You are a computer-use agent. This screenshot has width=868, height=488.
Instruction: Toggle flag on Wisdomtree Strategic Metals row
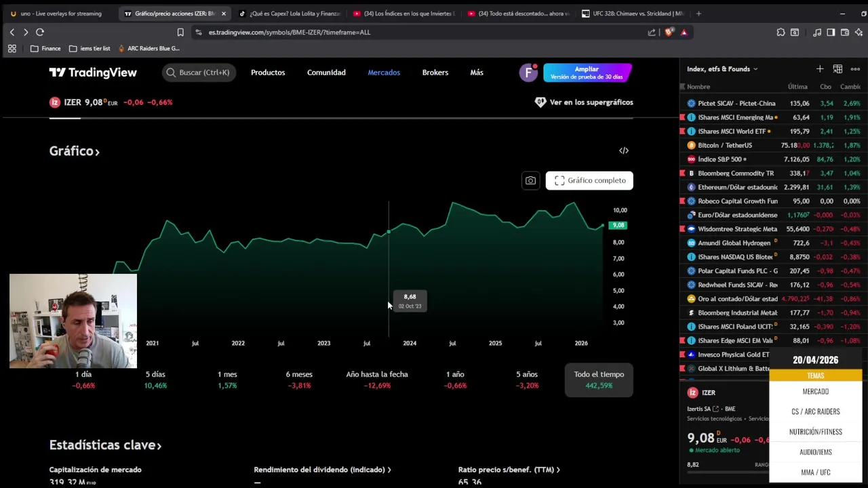(683, 229)
